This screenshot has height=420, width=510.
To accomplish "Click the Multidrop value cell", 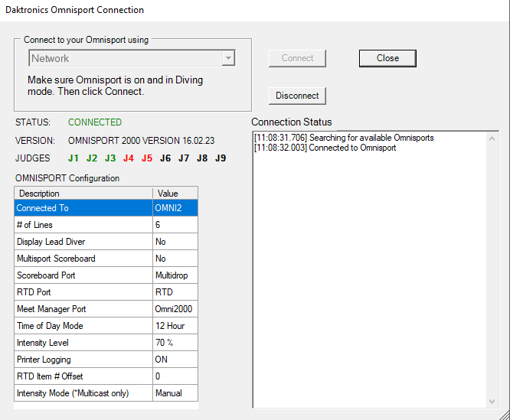I will 175,275.
